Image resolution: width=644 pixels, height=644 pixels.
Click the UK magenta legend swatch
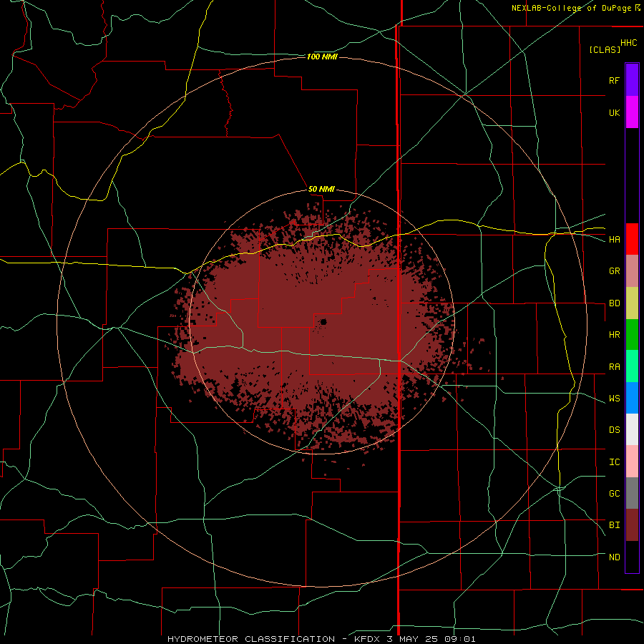click(632, 112)
